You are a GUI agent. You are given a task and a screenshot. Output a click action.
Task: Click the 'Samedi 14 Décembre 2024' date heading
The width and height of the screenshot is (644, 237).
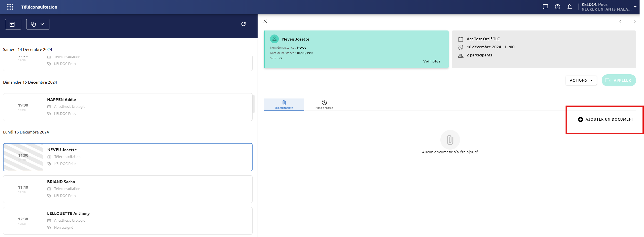tap(27, 49)
